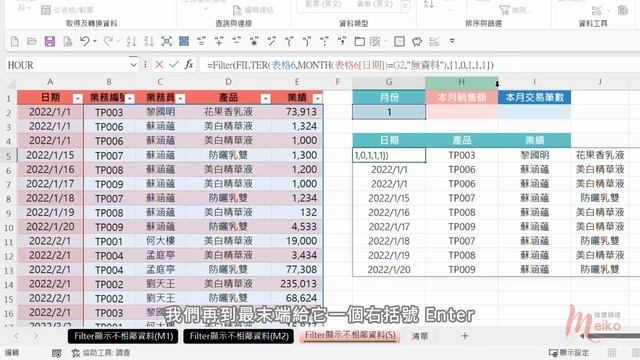Switch to Filter顯示不相鄰資料(M2) sheet tab
Image resolution: width=640 pixels, height=360 pixels.
(x=239, y=336)
